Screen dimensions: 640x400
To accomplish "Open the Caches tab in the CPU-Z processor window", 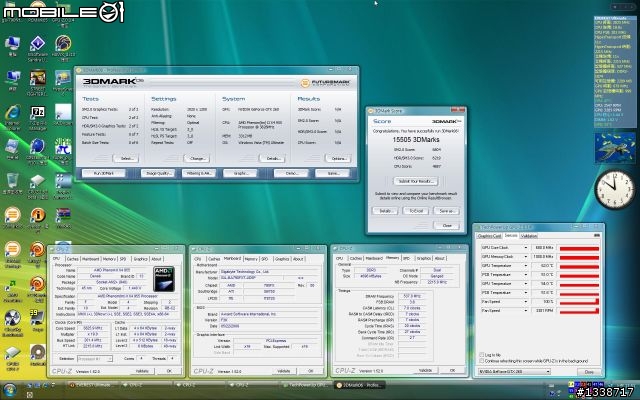I will 72,259.
